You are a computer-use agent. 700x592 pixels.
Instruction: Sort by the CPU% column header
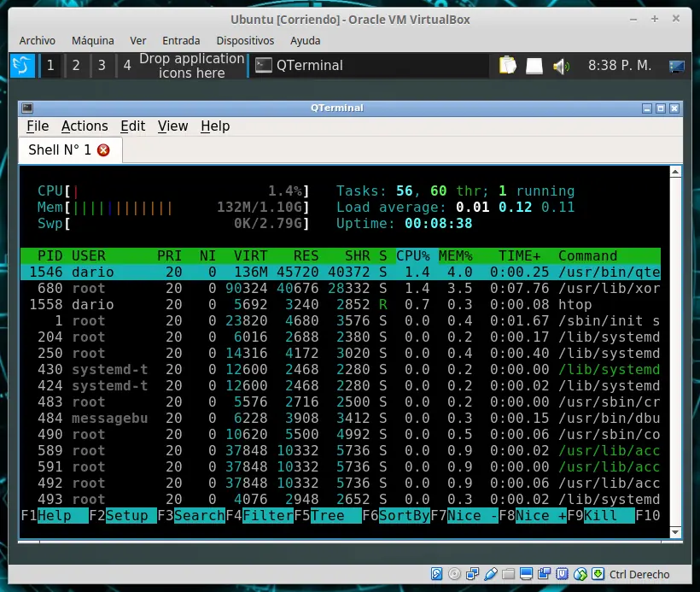tap(413, 256)
